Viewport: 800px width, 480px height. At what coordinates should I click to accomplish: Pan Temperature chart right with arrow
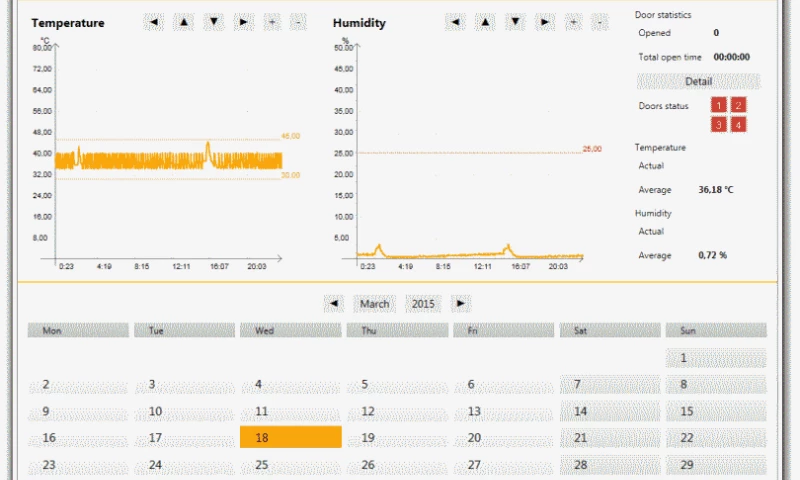[242, 21]
